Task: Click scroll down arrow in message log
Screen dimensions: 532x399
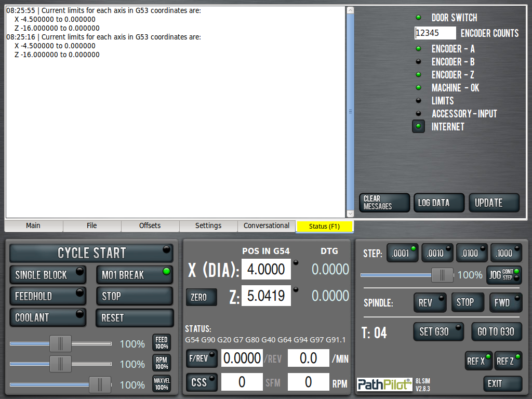Action: pyautogui.click(x=350, y=214)
